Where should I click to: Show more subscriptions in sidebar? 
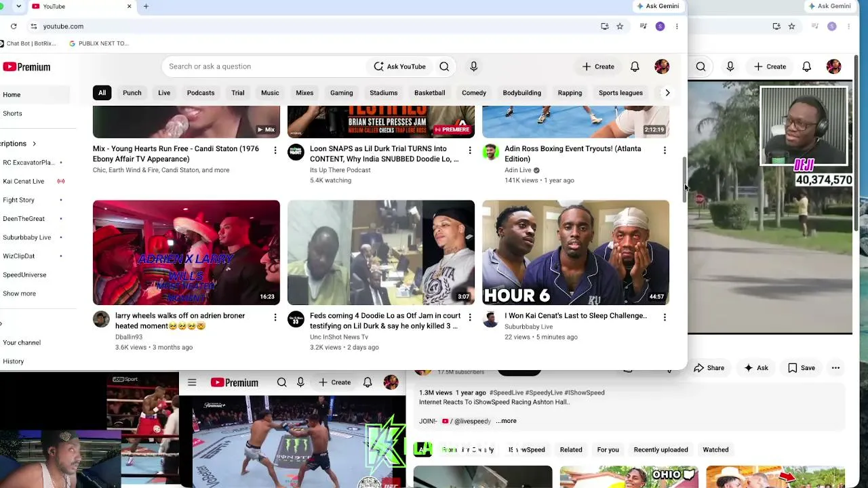point(19,293)
